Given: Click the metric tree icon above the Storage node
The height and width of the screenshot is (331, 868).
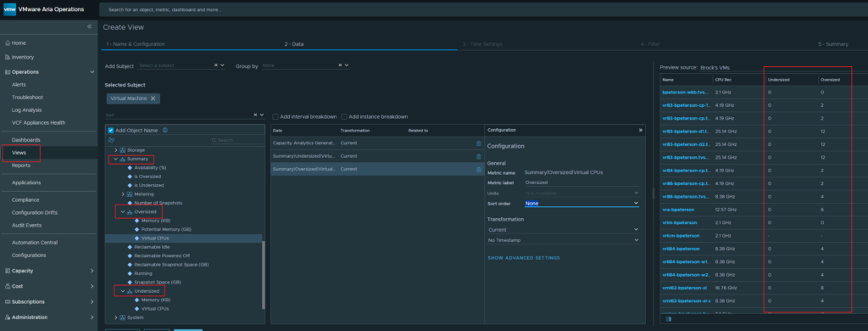Looking at the screenshot, I should [111, 140].
